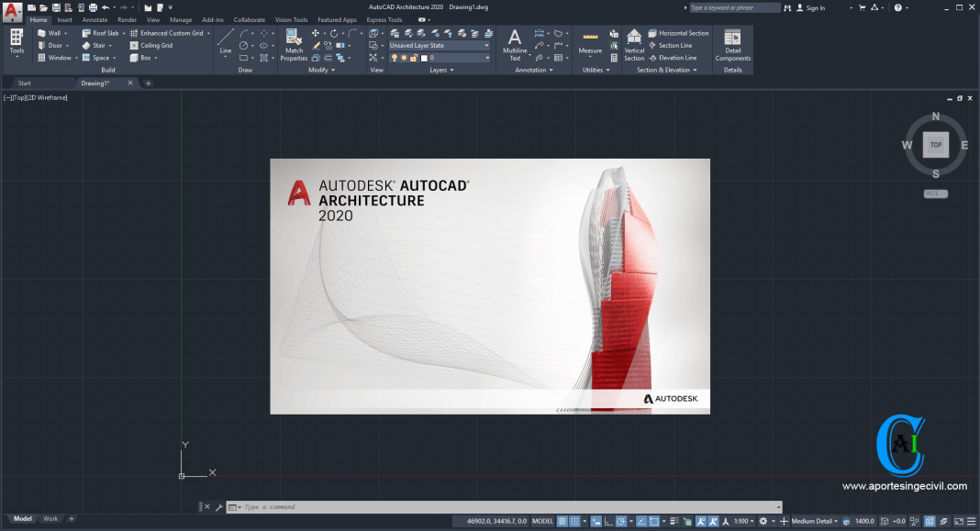
Task: Open the Annotate ribbon tab
Action: click(x=95, y=19)
